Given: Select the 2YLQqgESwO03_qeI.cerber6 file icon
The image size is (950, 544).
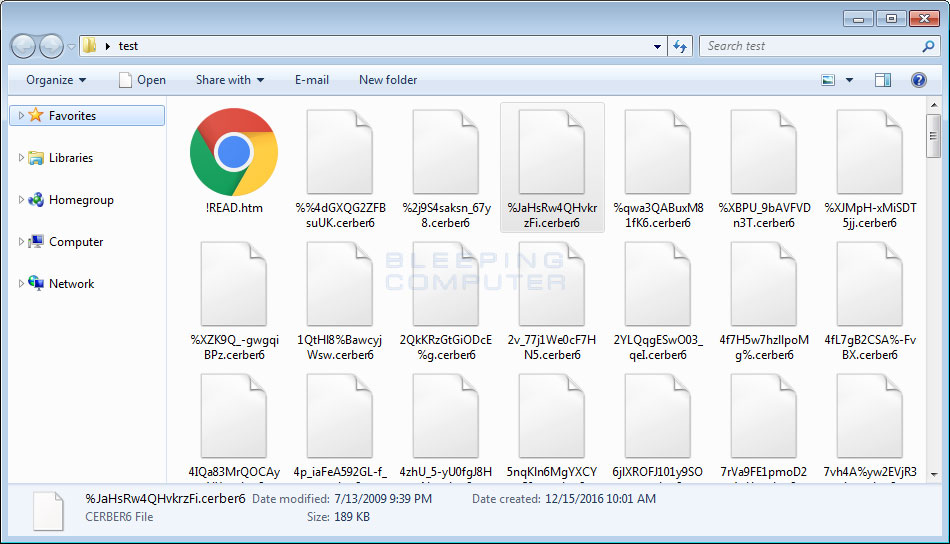Looking at the screenshot, I should (658, 284).
